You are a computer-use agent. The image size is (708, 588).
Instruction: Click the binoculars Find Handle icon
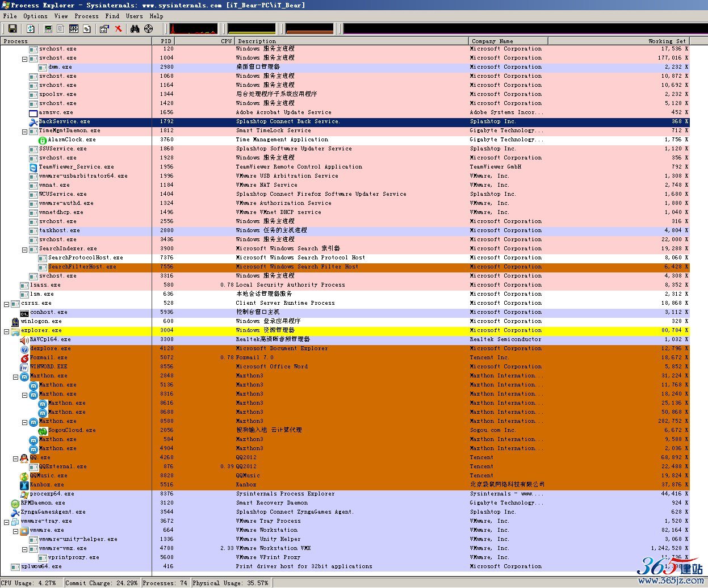[x=135, y=28]
